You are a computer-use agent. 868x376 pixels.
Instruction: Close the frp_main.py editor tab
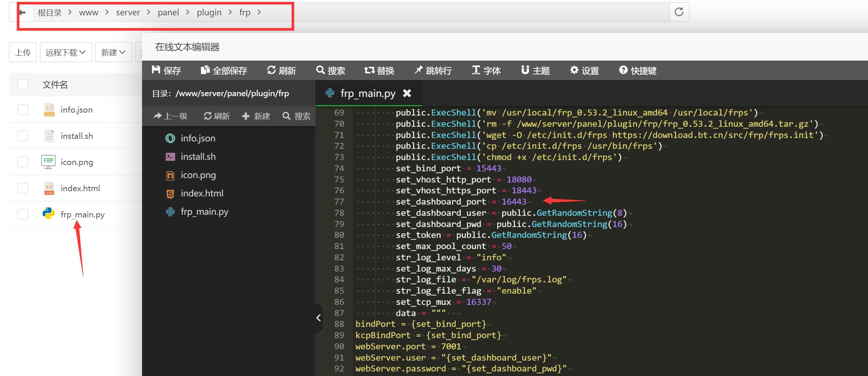pos(407,93)
